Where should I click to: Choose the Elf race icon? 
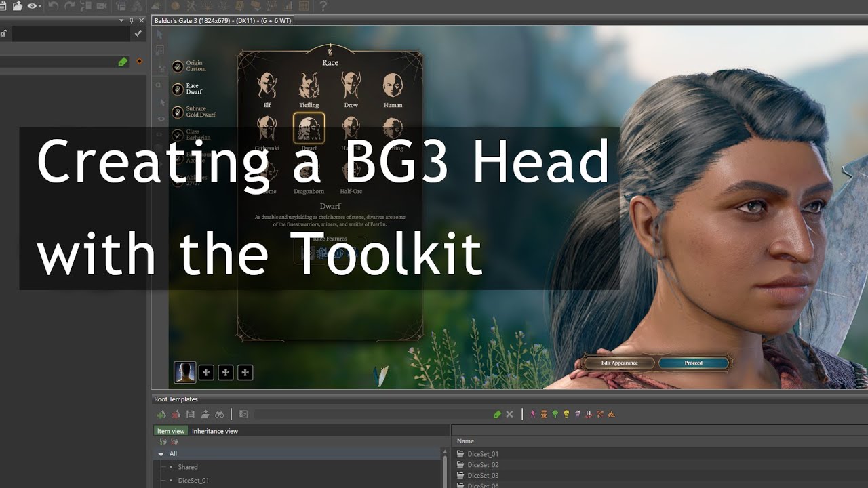(x=267, y=86)
